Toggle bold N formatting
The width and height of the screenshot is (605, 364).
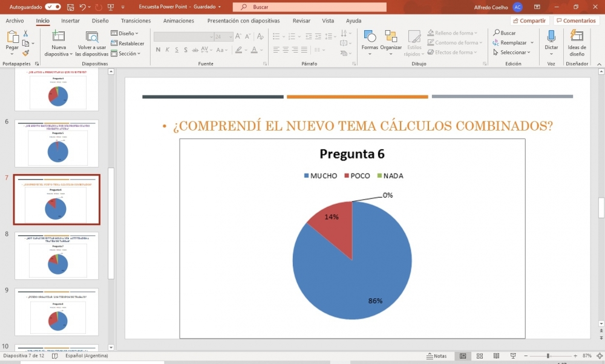158,50
